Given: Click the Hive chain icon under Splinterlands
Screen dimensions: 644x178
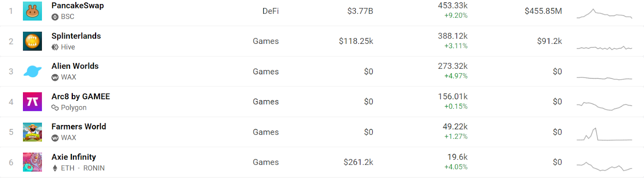Looking at the screenshot, I should [55, 47].
